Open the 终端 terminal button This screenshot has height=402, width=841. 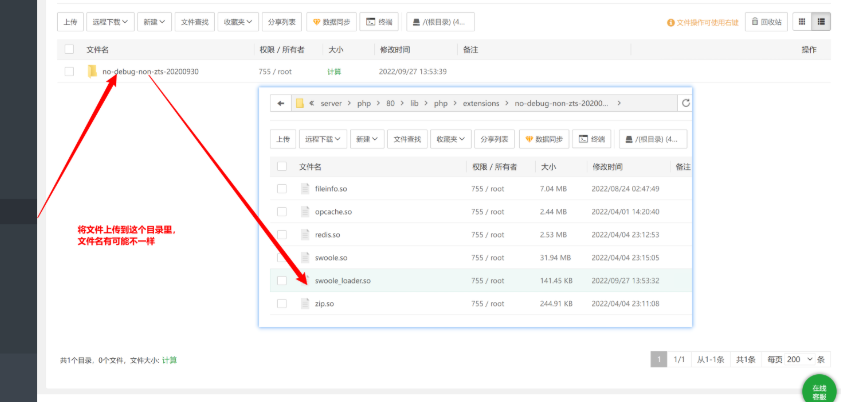coord(379,22)
